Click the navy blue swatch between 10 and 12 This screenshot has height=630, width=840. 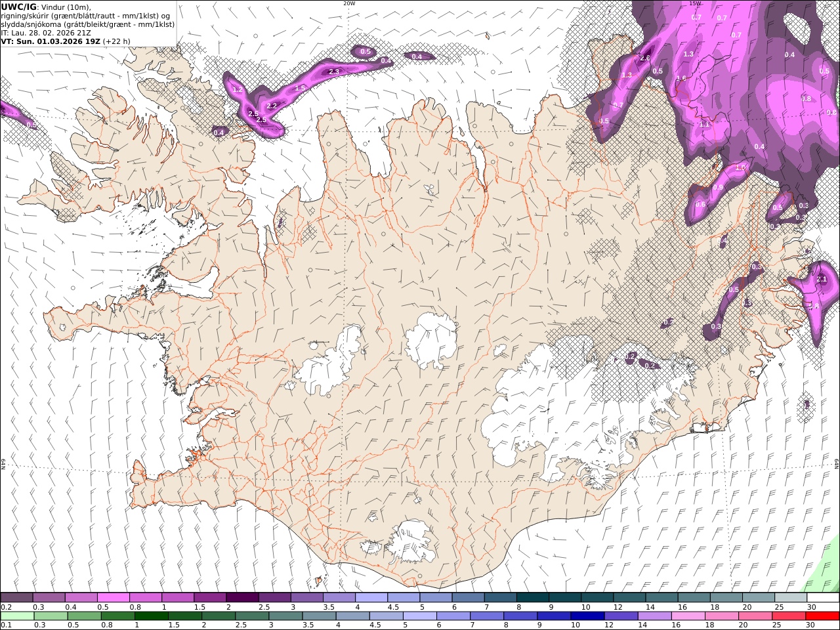[x=587, y=616]
